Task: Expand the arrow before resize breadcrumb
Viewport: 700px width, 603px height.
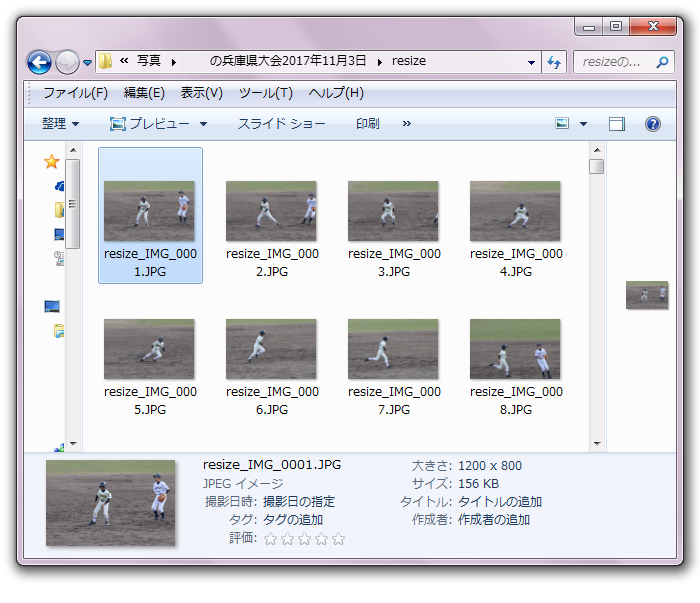Action: (380, 62)
